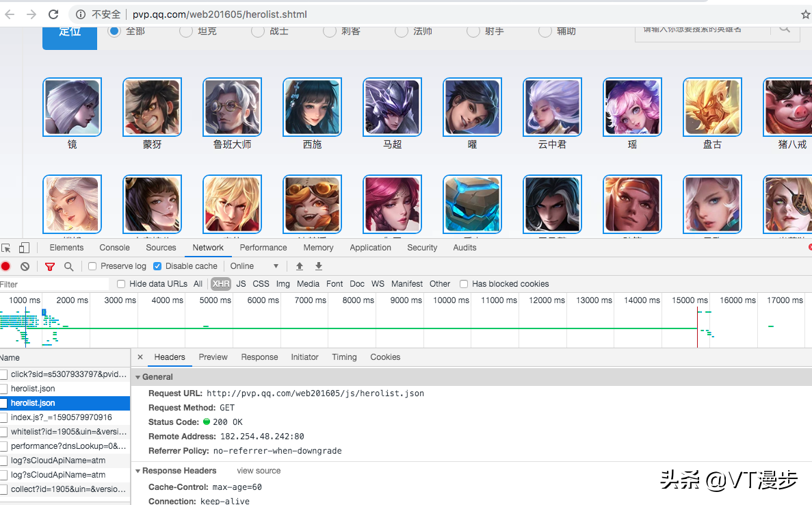Select the 辅助 radio button
The width and height of the screenshot is (812, 505).
point(545,31)
